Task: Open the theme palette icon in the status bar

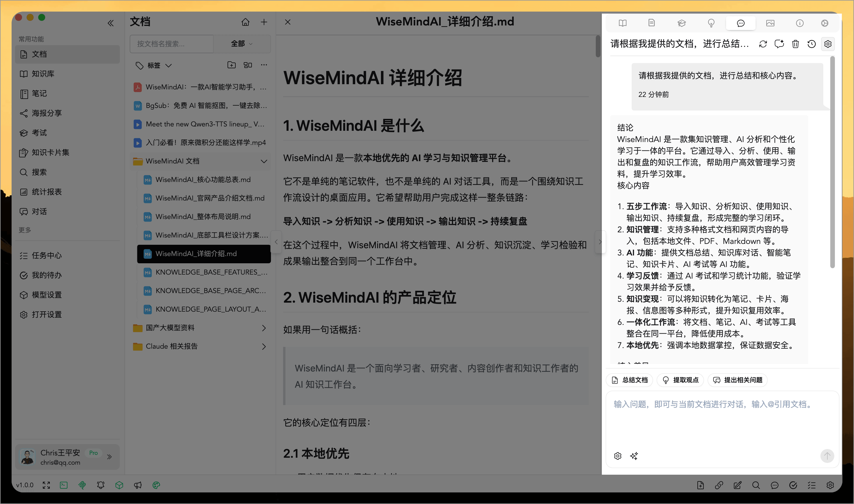Action: pyautogui.click(x=156, y=485)
